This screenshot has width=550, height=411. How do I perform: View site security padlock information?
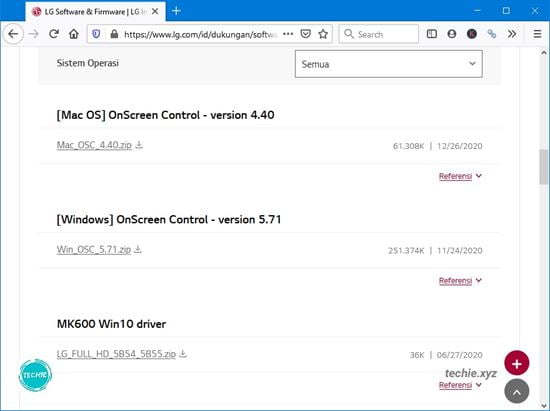(114, 34)
